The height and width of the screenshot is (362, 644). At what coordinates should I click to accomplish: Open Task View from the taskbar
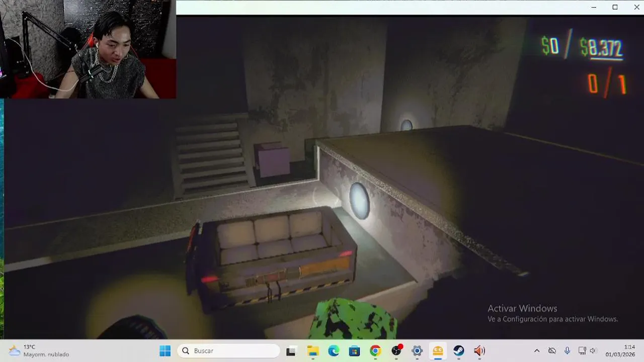click(291, 351)
